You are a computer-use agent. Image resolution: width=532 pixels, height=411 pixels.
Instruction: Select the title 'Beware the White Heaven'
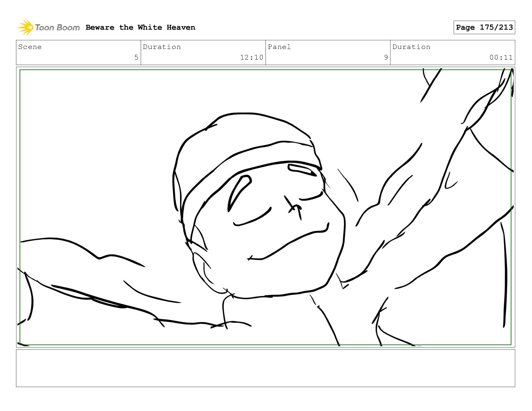(140, 27)
